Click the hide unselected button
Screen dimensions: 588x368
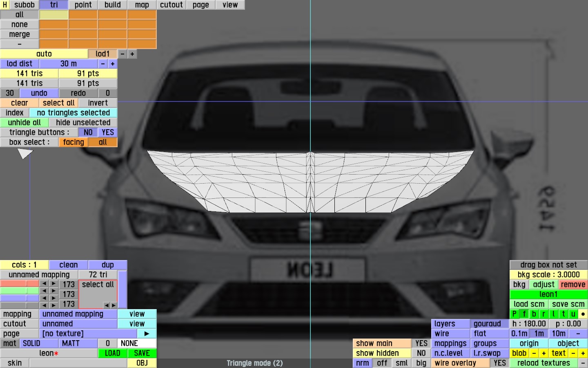(x=83, y=123)
